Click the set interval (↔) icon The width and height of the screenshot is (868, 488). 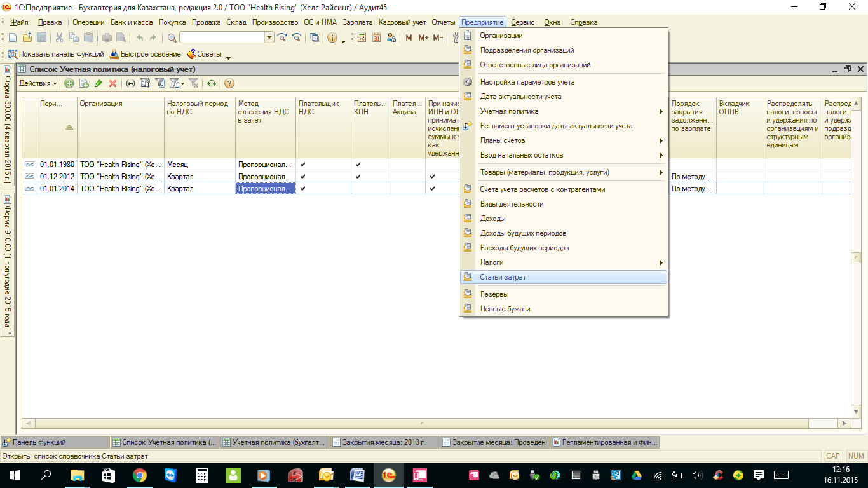(x=131, y=83)
